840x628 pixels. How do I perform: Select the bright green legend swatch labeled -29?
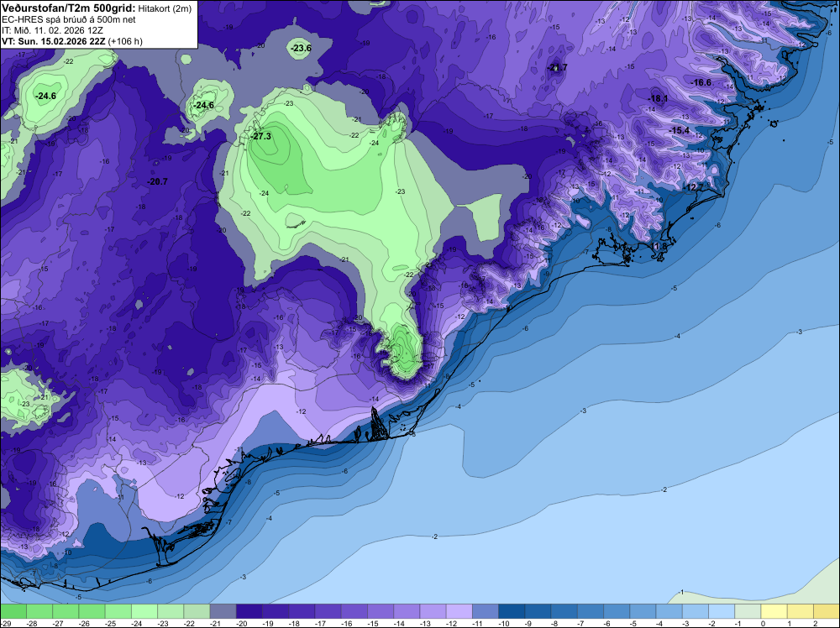tap(13, 611)
